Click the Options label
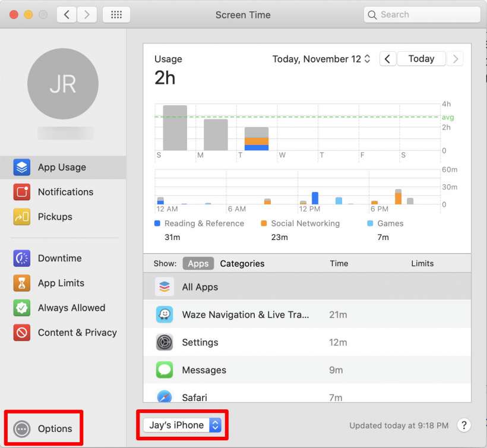Screen dimensions: 487x448 click(55, 429)
